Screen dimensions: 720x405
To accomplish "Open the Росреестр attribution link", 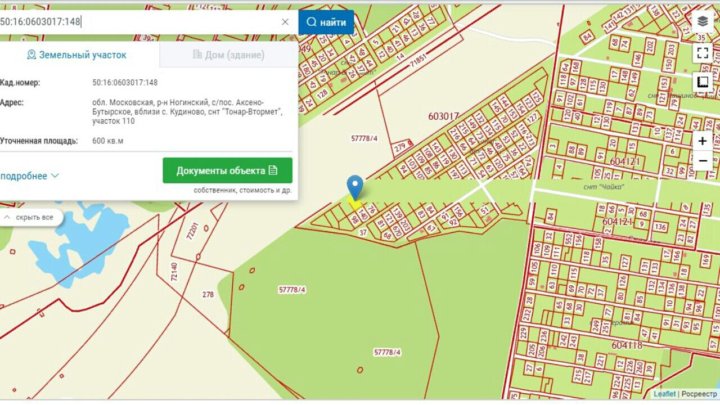I will pos(700,394).
